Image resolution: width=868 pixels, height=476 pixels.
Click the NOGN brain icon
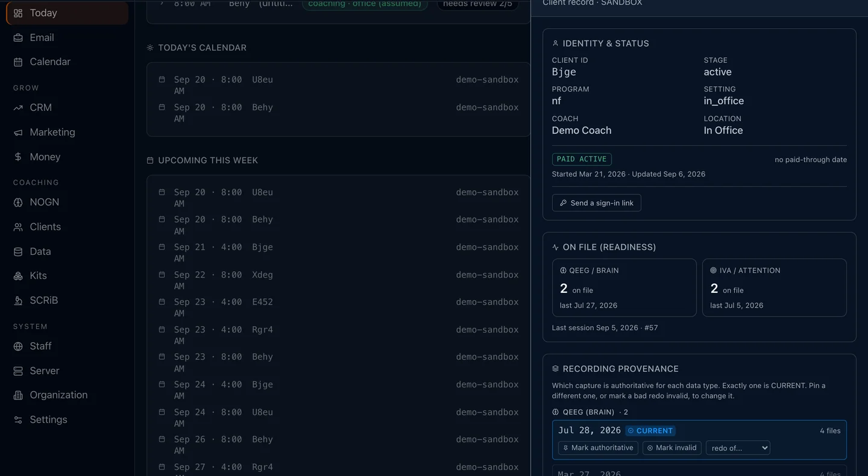pyautogui.click(x=18, y=202)
